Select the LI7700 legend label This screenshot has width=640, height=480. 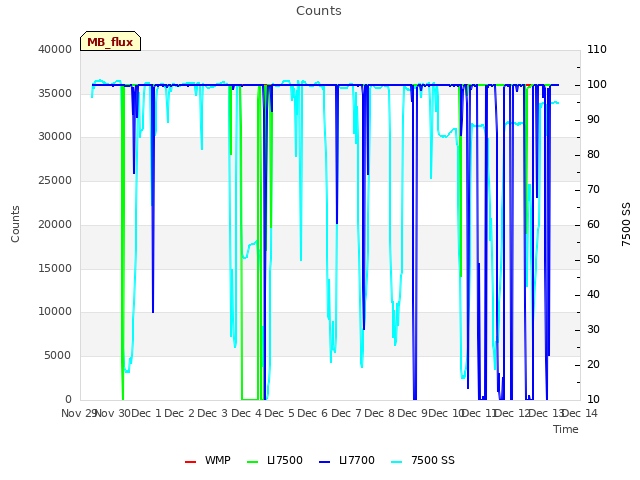click(357, 460)
